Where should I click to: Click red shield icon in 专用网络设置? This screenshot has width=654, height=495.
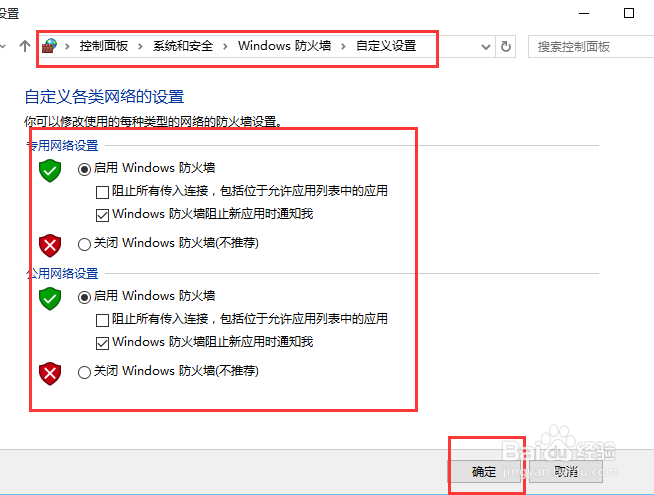[x=50, y=246]
